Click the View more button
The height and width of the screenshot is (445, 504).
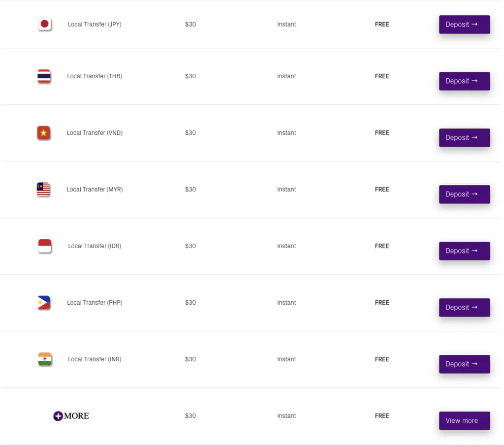[465, 420]
